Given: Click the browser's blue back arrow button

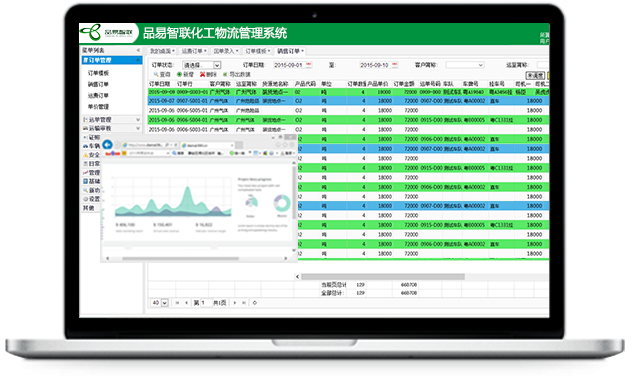Looking at the screenshot, I should (x=107, y=145).
